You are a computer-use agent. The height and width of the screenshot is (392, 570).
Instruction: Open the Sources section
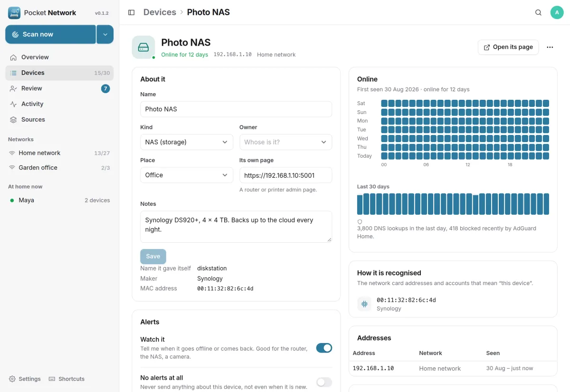[x=59, y=120]
